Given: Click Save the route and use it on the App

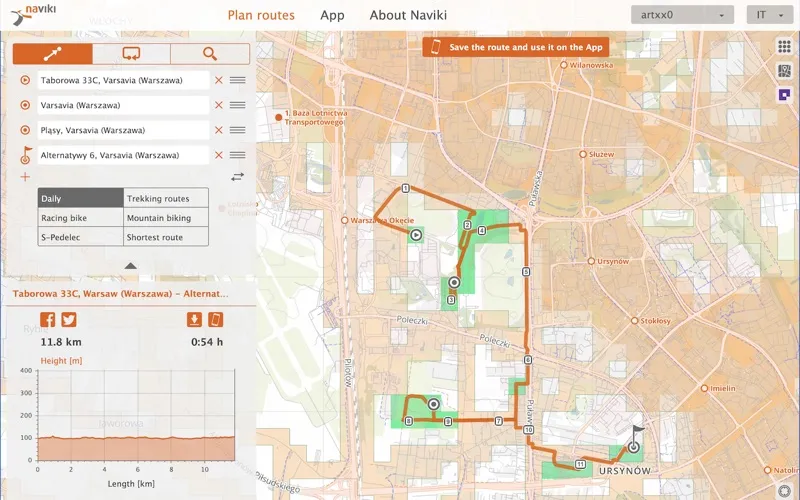Looking at the screenshot, I should coord(516,47).
